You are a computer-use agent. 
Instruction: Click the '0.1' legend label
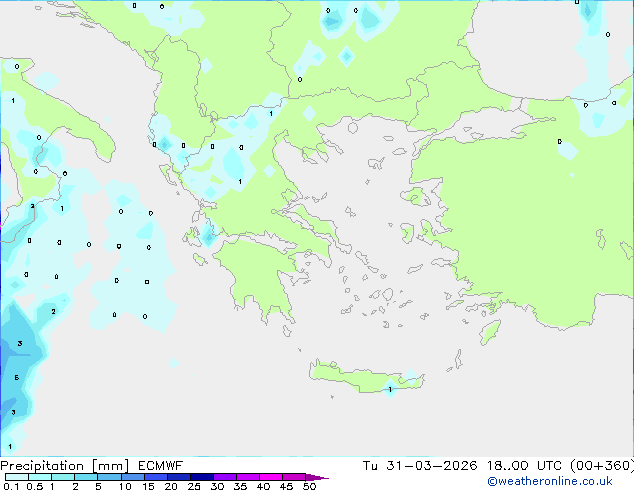(x=11, y=486)
